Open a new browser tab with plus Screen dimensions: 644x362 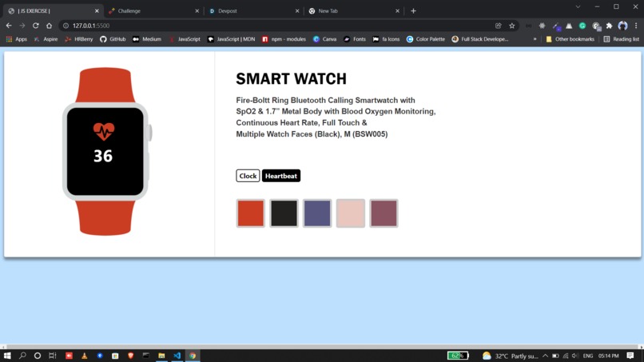[x=413, y=11]
